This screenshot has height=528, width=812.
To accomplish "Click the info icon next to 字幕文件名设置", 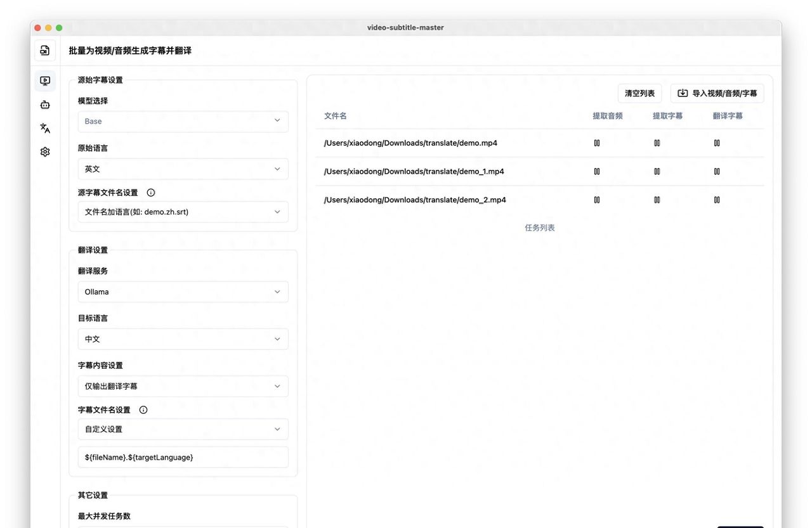I will (x=143, y=410).
